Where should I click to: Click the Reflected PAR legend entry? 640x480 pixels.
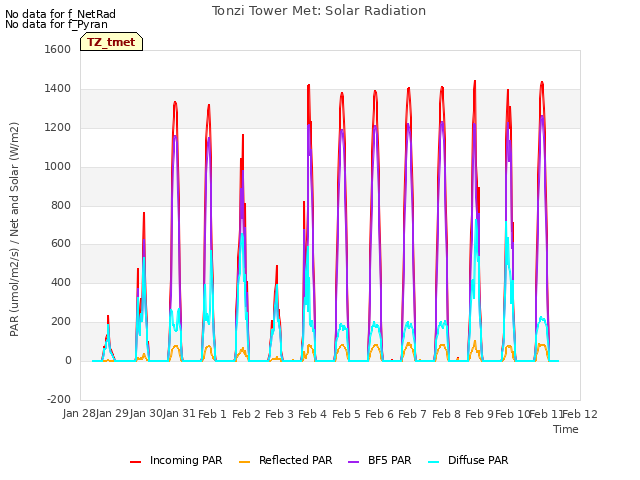(x=286, y=460)
